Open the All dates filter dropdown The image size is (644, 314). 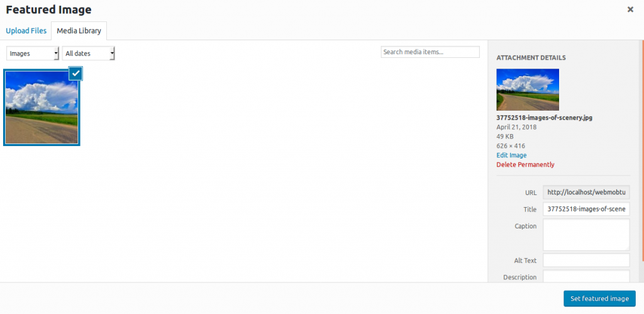click(x=89, y=53)
